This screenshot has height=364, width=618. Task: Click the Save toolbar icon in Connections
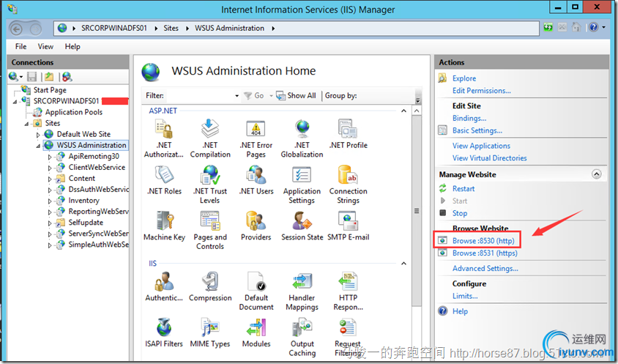click(32, 76)
